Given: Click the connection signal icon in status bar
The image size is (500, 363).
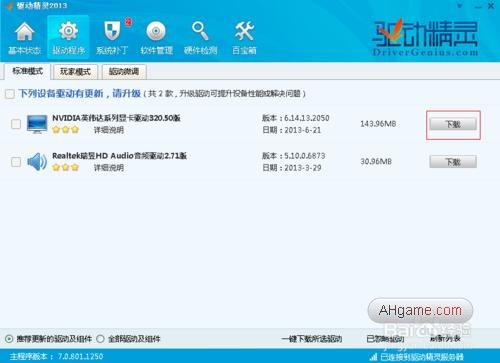Looking at the screenshot, I should (374, 357).
